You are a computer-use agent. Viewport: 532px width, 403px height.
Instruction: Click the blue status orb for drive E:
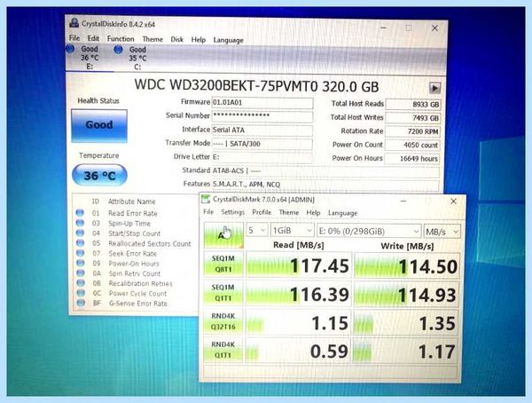(70, 49)
